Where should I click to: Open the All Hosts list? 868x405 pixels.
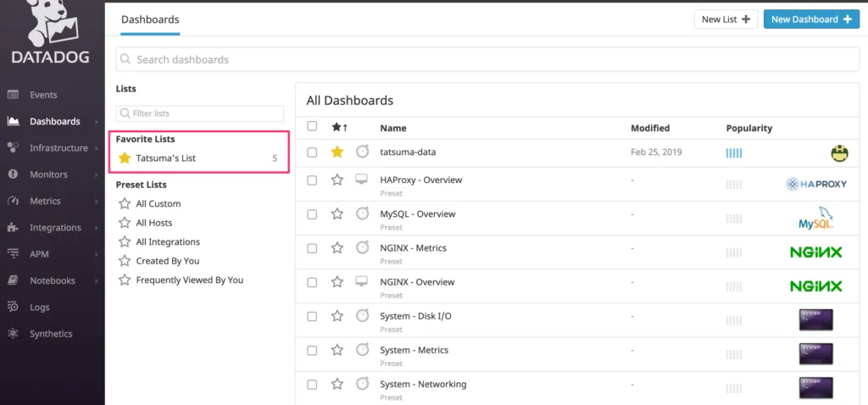click(154, 223)
